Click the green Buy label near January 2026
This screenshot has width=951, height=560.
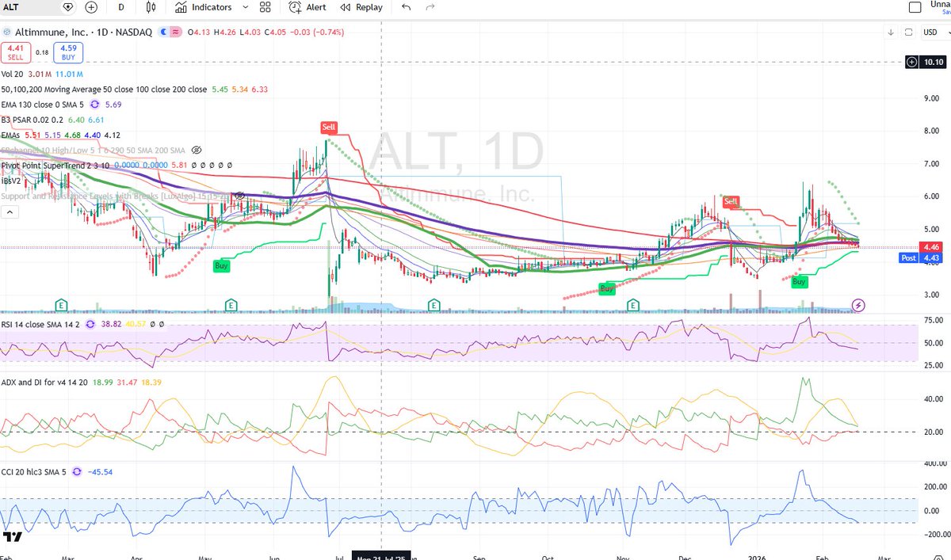pos(799,282)
